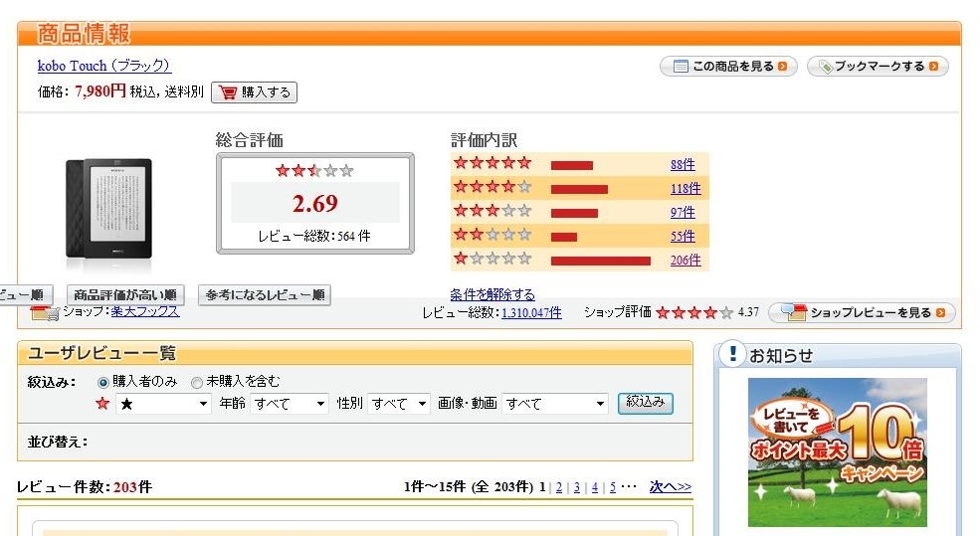Click the tag icon on ブックマークする

pyautogui.click(x=825, y=67)
